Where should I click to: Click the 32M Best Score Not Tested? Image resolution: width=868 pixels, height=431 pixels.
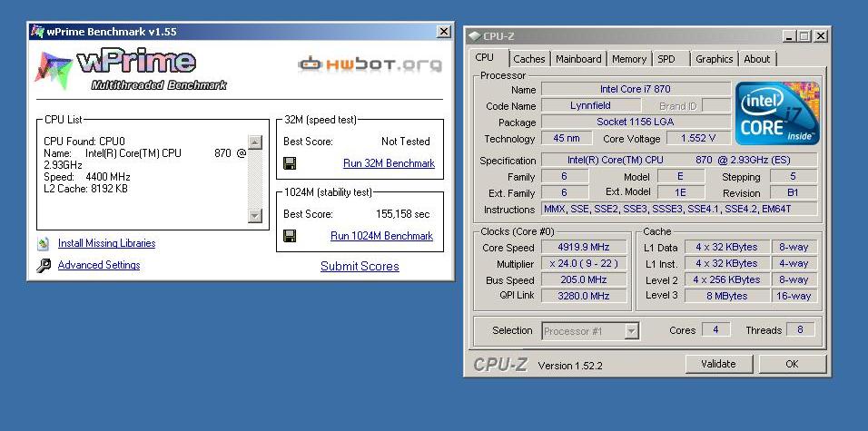pos(405,142)
